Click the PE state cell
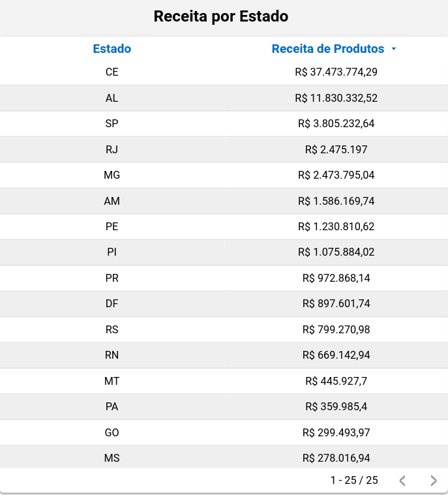 tap(112, 227)
